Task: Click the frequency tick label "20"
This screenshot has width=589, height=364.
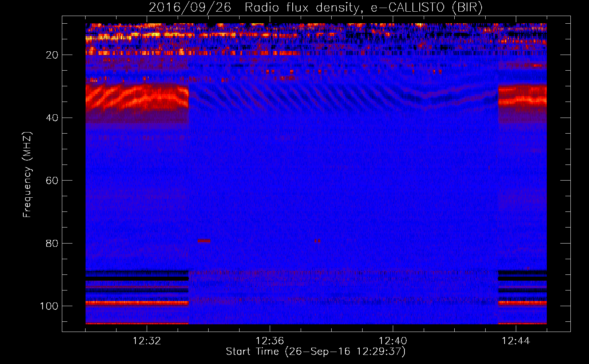Action: click(52, 55)
